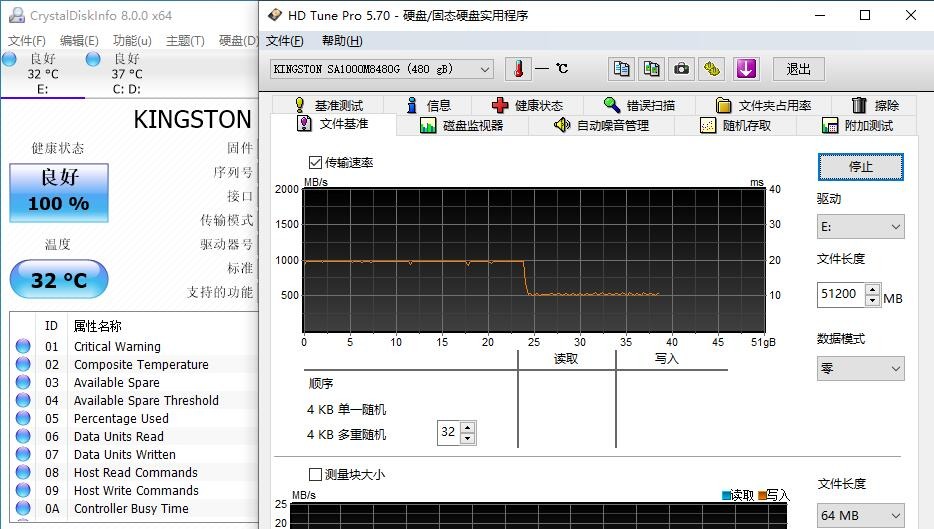The height and width of the screenshot is (529, 934).
Task: Click the purple download arrow icon
Action: tap(746, 69)
